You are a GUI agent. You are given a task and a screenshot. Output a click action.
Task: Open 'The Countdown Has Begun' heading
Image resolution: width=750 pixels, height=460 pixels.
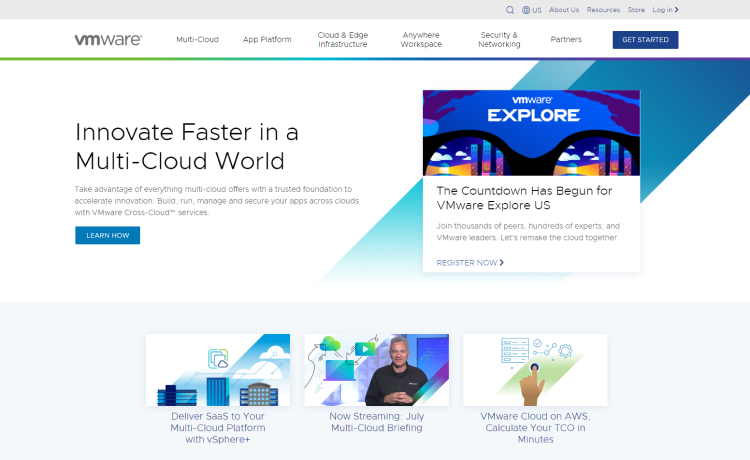524,198
